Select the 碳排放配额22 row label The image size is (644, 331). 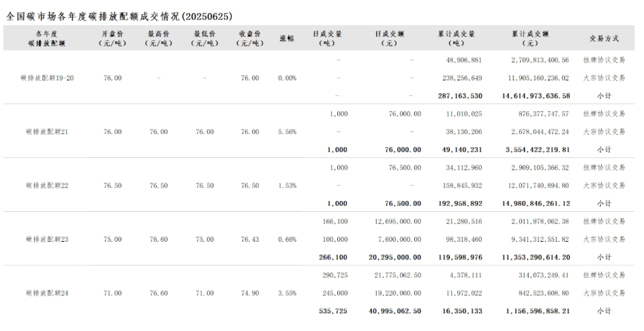47,185
